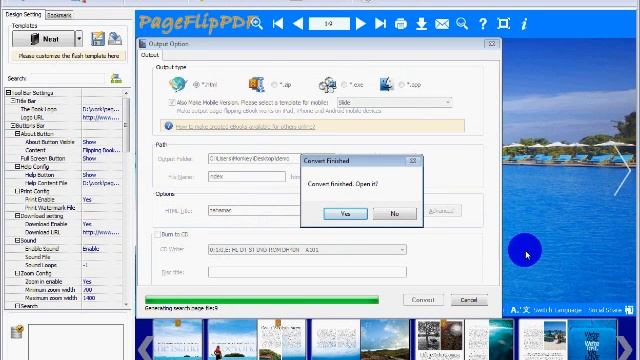Image resolution: width=640 pixels, height=360 pixels.
Task: Click the beach cover first thumbnail
Action: click(178, 340)
